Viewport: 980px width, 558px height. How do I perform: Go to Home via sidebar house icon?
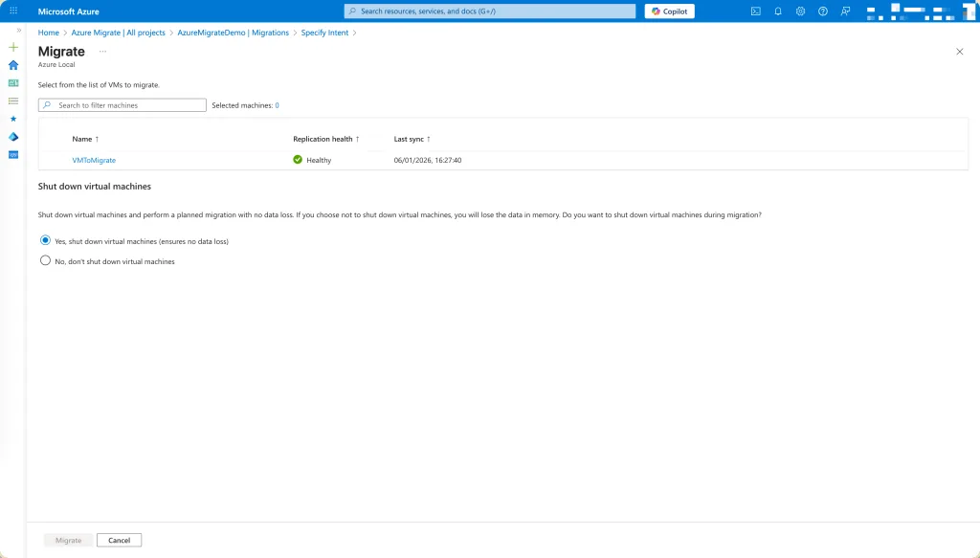[13, 65]
